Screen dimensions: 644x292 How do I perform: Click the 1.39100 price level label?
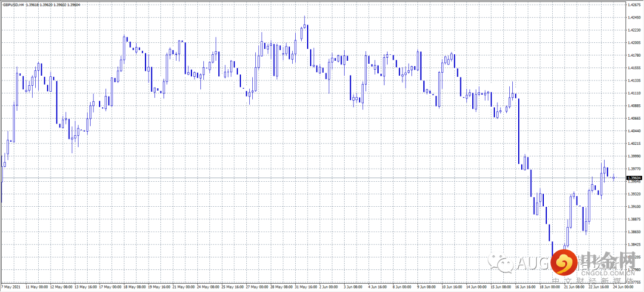[x=634, y=206]
